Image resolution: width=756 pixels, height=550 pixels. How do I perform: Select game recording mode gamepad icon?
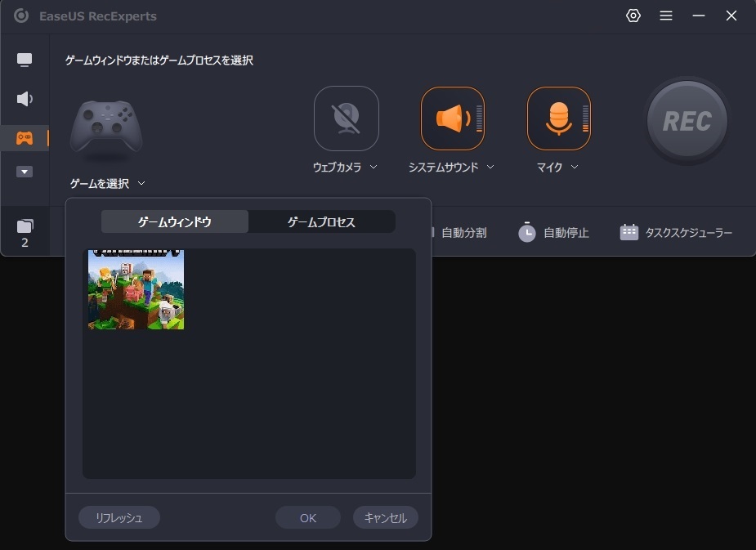25,137
